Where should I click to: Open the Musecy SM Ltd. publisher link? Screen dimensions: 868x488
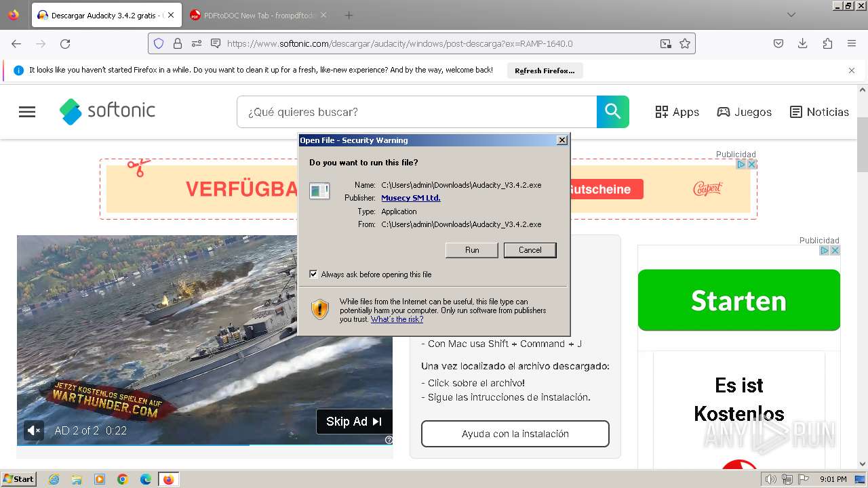pos(411,198)
